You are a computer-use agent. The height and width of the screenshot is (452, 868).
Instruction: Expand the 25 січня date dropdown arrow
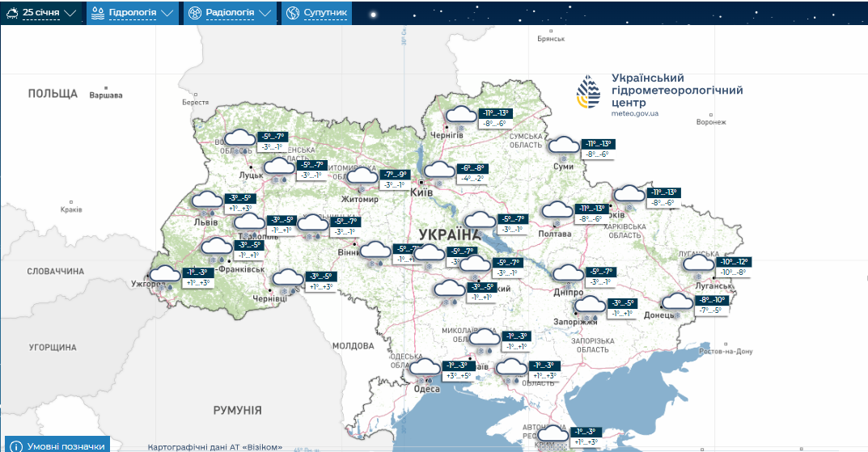click(x=70, y=13)
